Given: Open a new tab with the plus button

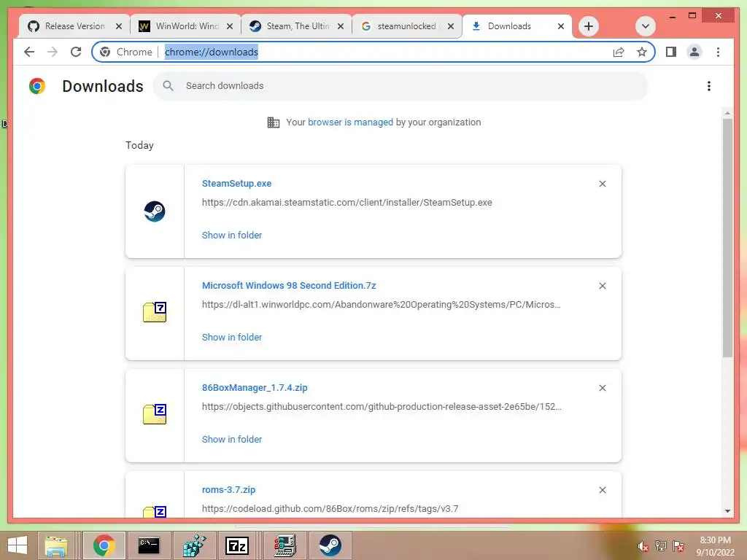Looking at the screenshot, I should (589, 26).
